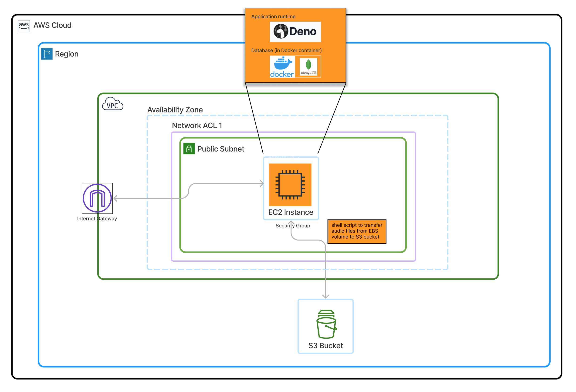Click the Security Group label
576x392 pixels.
pyautogui.click(x=293, y=226)
